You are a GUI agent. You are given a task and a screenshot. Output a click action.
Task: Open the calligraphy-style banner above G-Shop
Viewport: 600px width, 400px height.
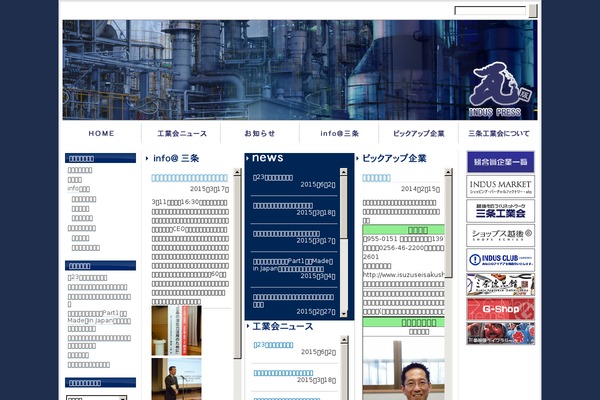point(500,284)
